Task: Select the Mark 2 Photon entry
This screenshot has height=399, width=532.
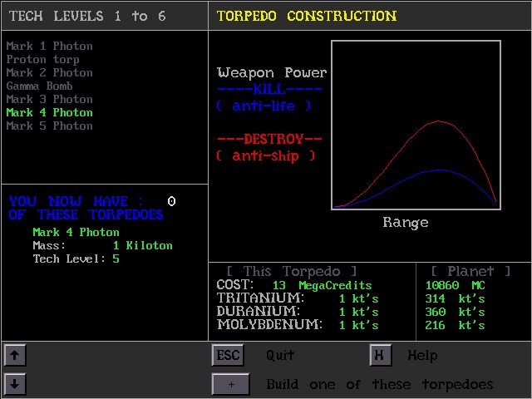Action: click(49, 72)
